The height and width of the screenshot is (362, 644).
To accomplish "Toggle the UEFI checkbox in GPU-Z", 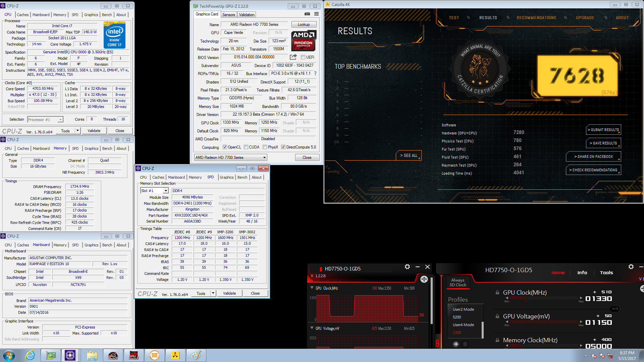I will coord(303,57).
